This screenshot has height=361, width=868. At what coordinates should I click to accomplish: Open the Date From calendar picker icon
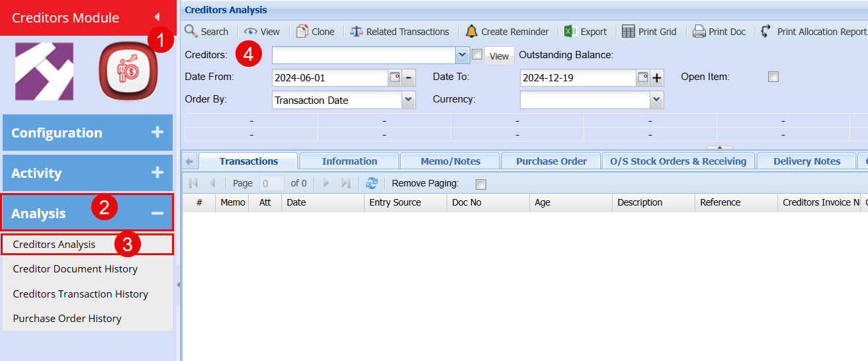click(x=394, y=77)
